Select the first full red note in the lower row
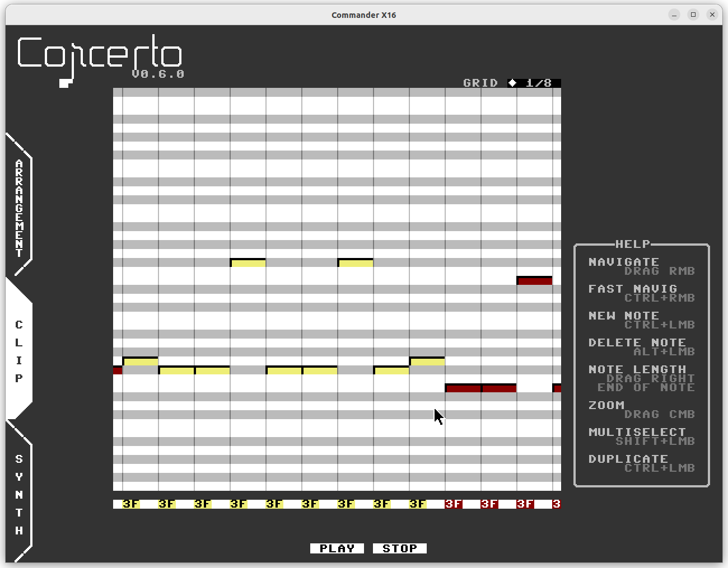Viewport: 728px width, 568px height. pos(463,388)
